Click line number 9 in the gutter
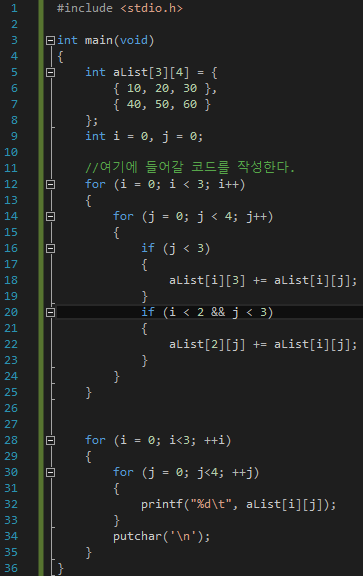This screenshot has height=576, width=363. click(14, 136)
